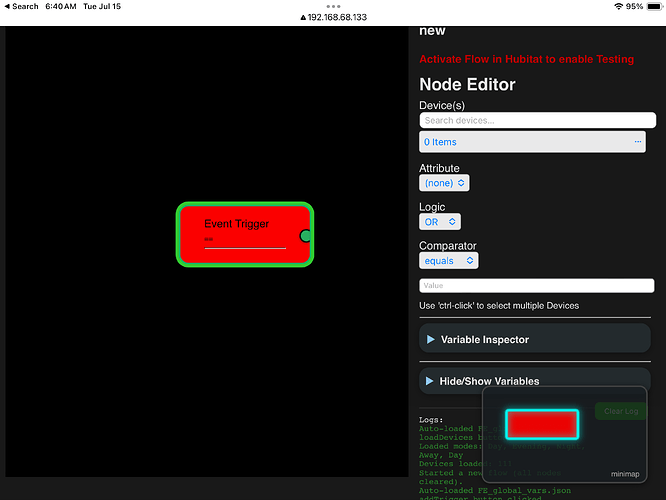
Task: Click the Value input field
Action: click(x=536, y=285)
